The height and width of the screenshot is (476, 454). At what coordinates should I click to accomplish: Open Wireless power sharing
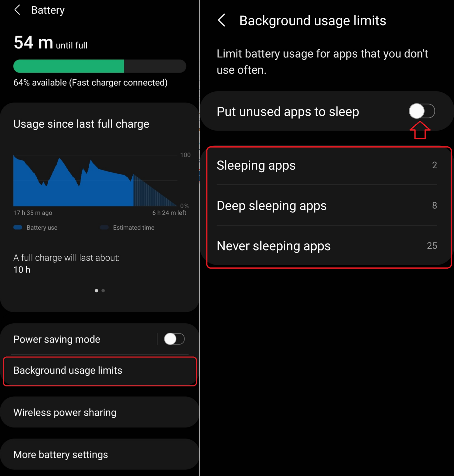click(x=100, y=412)
